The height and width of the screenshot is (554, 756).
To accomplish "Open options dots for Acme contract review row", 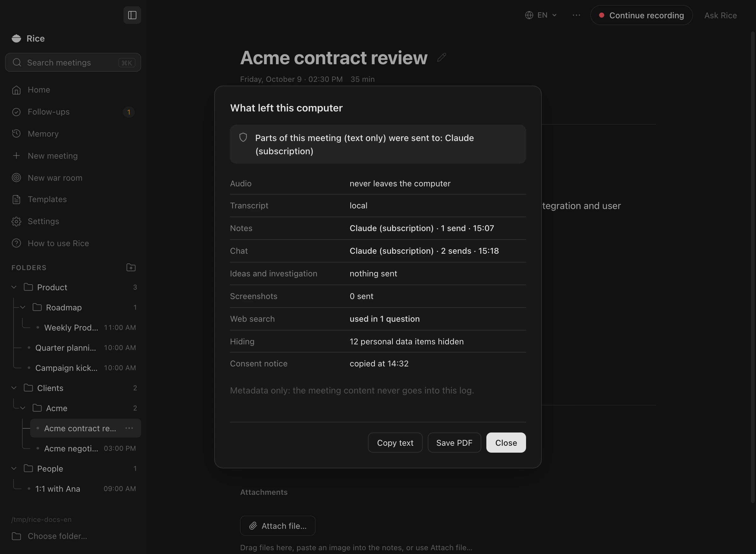I will 129,428.
